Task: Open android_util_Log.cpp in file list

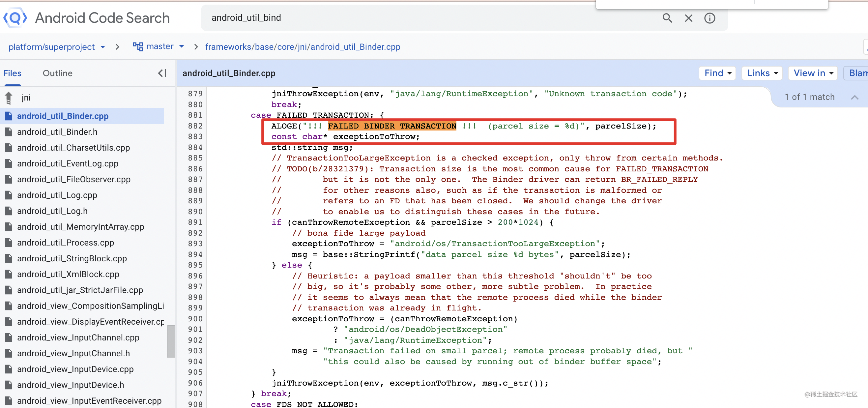Action: pyautogui.click(x=57, y=195)
